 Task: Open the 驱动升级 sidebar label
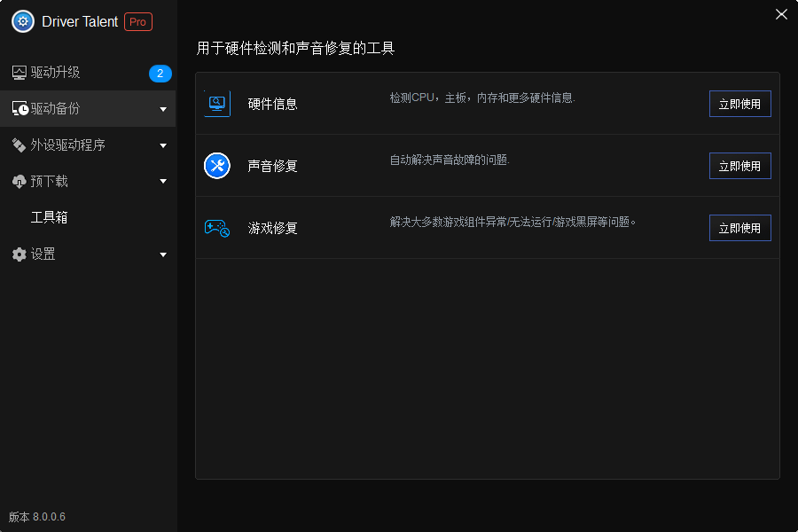point(56,73)
